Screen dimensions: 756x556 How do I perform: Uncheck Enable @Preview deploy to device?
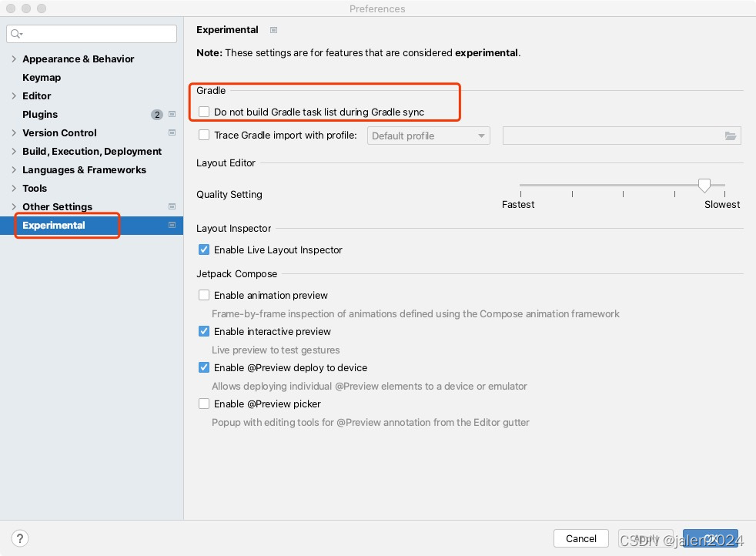point(204,367)
